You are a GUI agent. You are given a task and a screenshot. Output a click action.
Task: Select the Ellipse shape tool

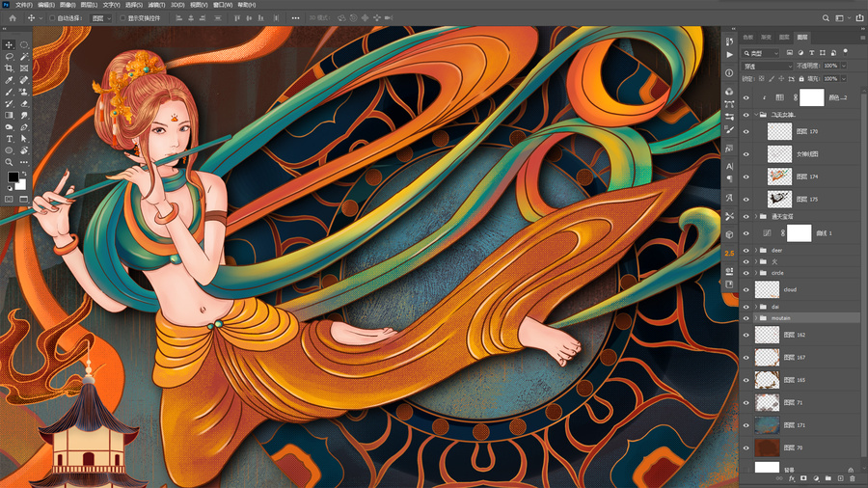pyautogui.click(x=9, y=150)
